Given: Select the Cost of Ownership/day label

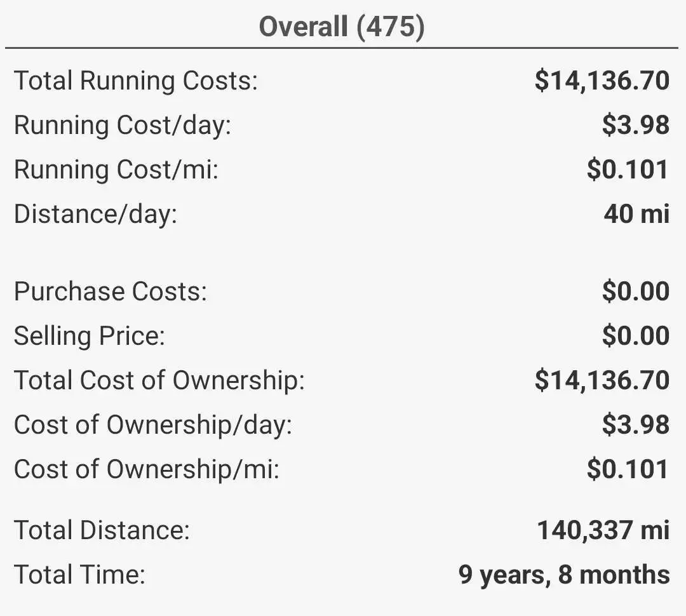Looking at the screenshot, I should click(x=153, y=425).
